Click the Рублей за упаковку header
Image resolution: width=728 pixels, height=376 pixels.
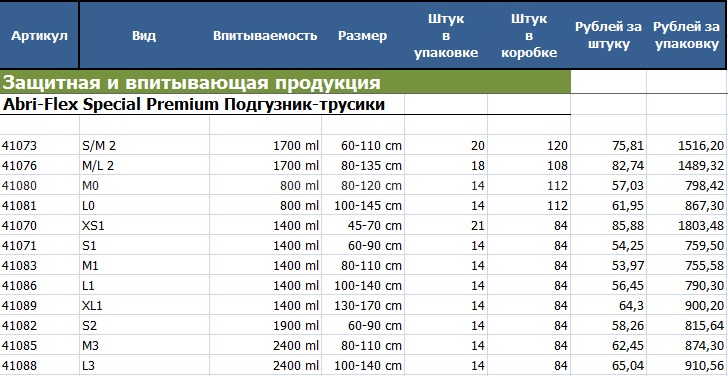click(687, 36)
